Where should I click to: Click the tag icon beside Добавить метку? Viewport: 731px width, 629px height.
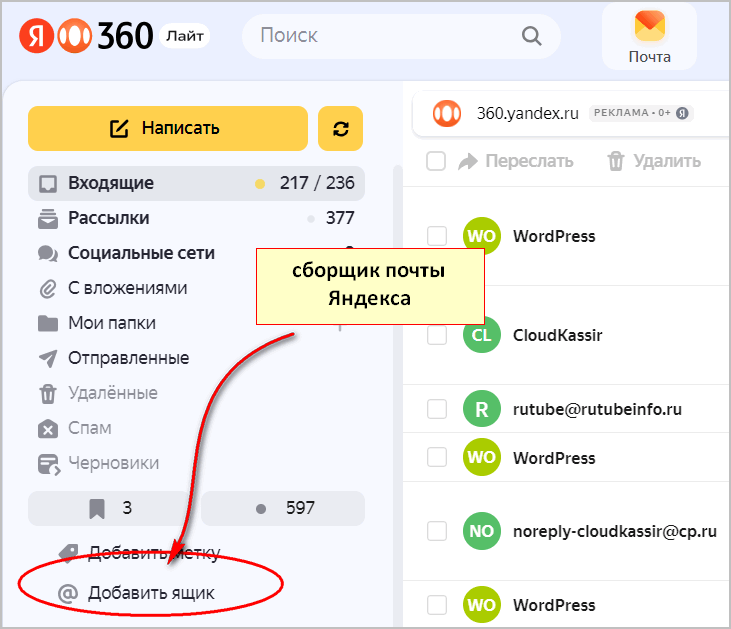click(x=68, y=553)
